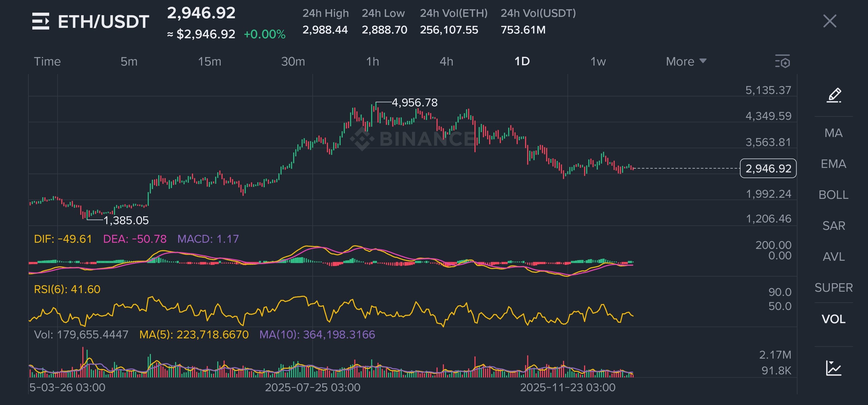Select the 1w timeframe tab
The width and height of the screenshot is (868, 405).
598,61
